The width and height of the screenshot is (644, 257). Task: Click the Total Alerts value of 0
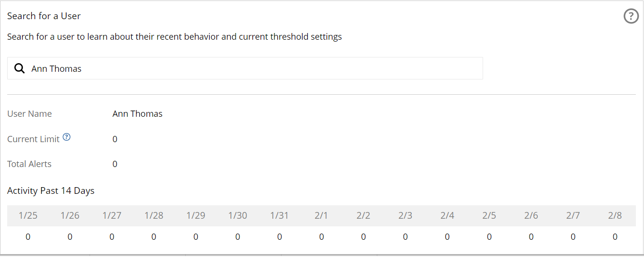click(x=115, y=164)
